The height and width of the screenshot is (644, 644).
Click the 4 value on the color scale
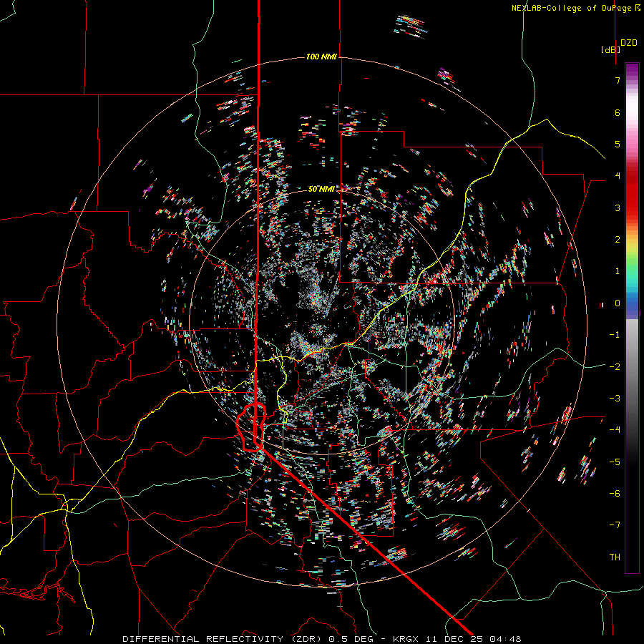point(618,176)
